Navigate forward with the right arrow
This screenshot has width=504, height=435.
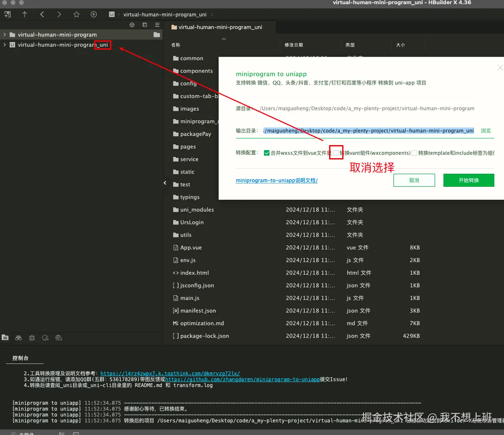click(x=59, y=14)
